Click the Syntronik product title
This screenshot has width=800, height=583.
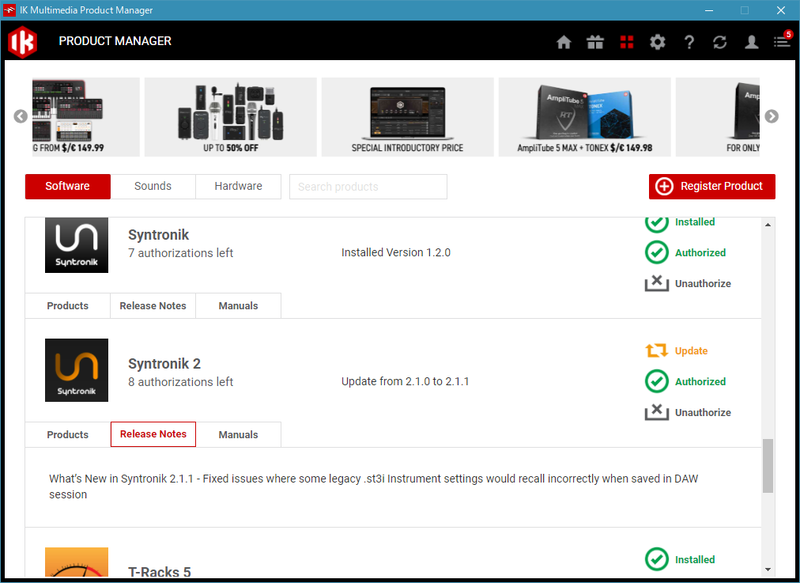[x=158, y=235]
